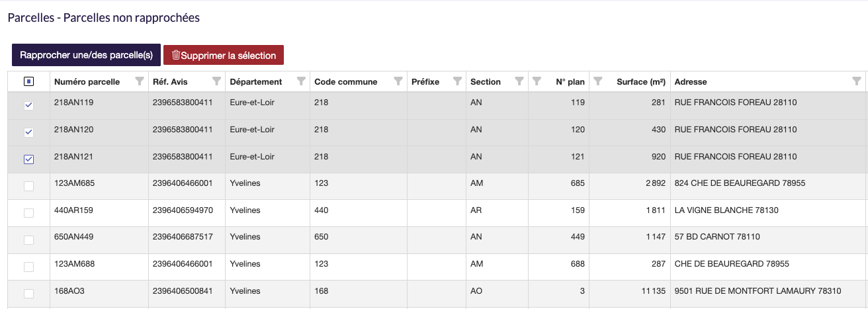Viewport: 868px width, 309px height.
Task: Open the Section column filter icon
Action: 519,81
